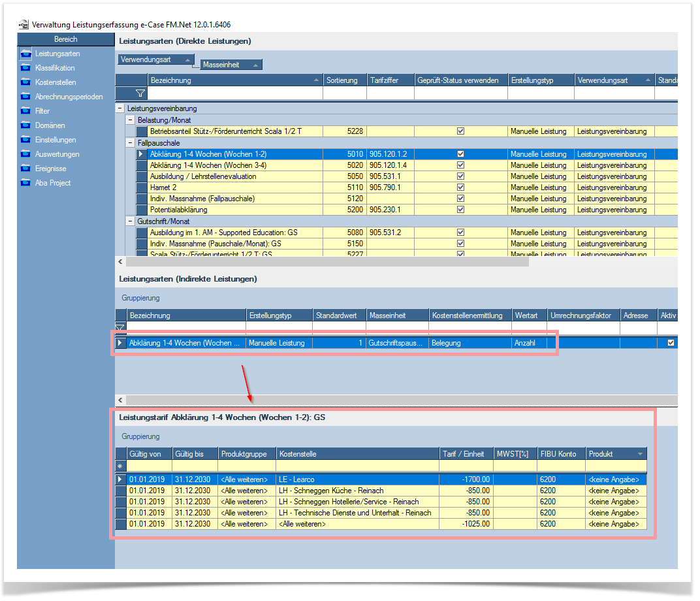
Task: Toggle Geprüft checkbox for Abklärung Wochen 1-2 row
Action: point(461,154)
